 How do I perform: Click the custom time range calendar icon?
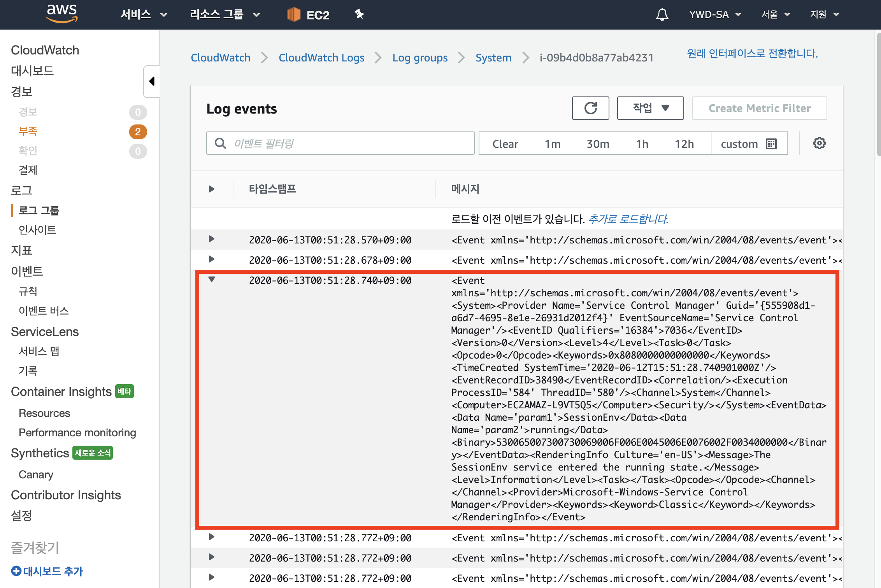(x=771, y=144)
